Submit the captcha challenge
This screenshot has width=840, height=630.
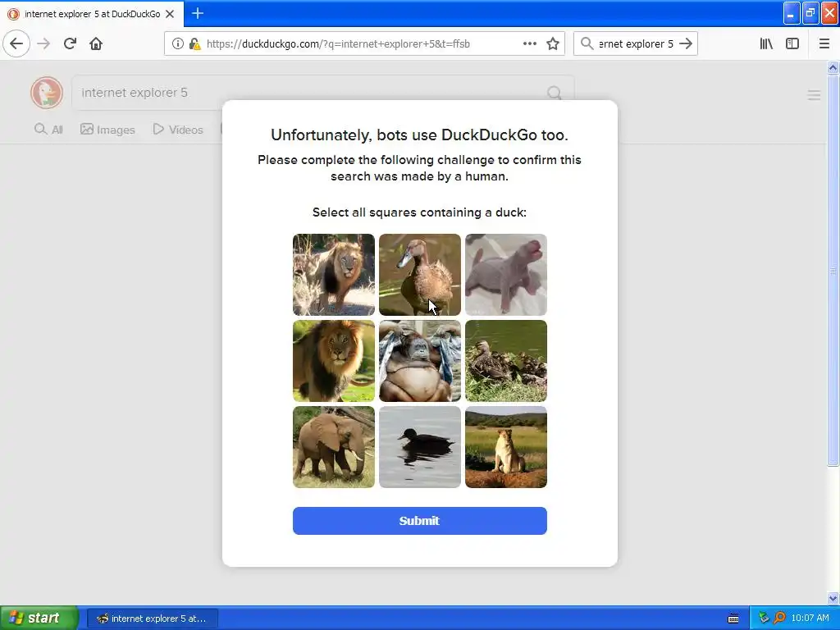pos(420,521)
